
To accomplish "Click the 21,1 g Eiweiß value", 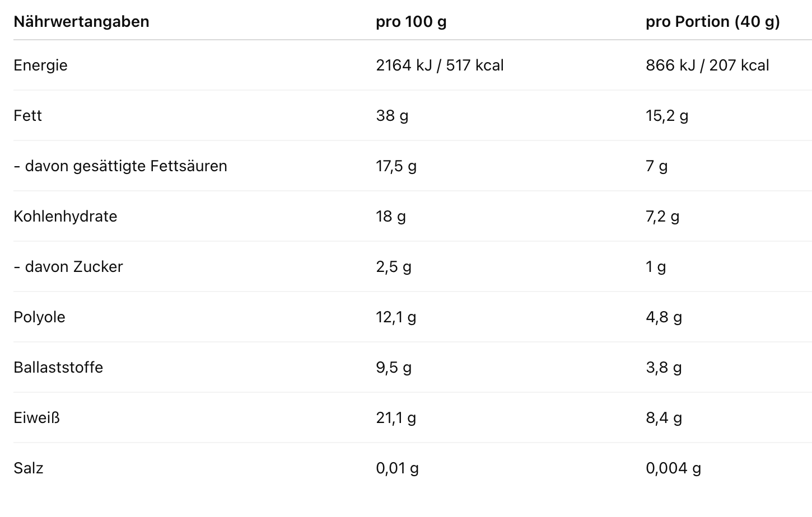I will (x=395, y=418).
